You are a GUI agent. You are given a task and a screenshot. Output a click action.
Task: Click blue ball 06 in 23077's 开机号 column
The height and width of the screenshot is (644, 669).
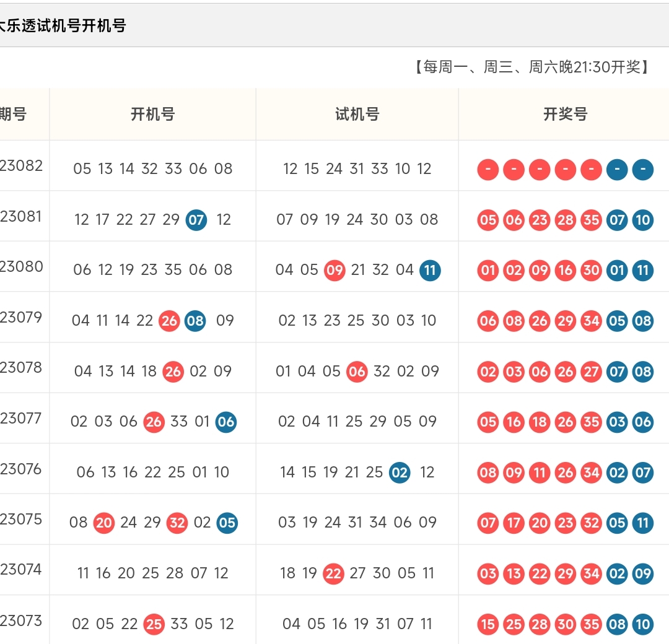[x=226, y=422]
